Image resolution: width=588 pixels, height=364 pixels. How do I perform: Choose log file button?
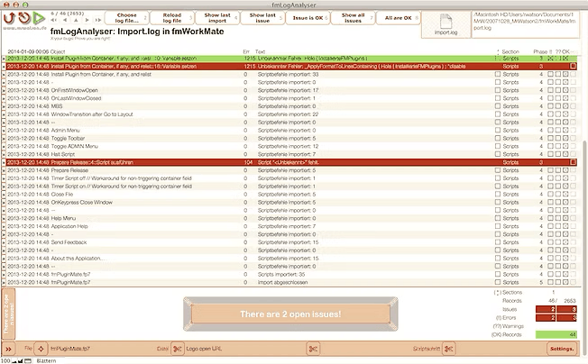(x=127, y=18)
